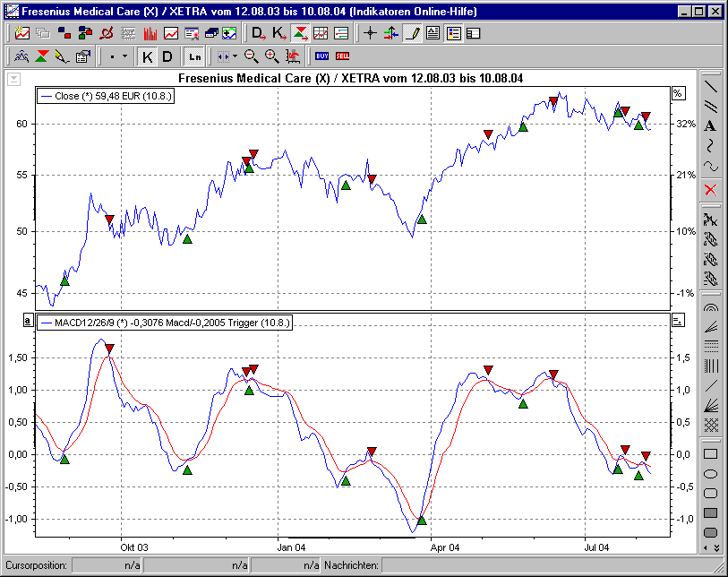Viewport: 728px width, 577px height.
Task: Toggle logarithmic scale with the Ln button
Action: (x=193, y=56)
